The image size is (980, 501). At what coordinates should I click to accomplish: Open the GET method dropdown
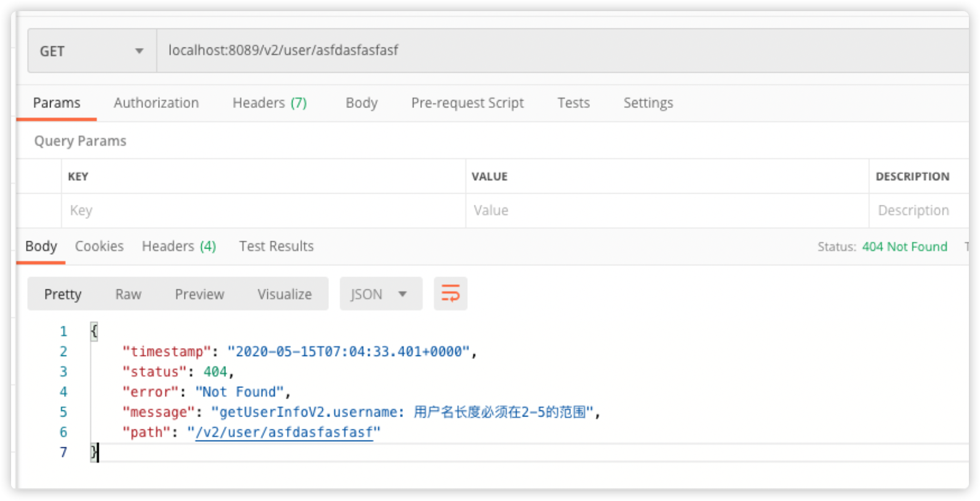[x=92, y=51]
